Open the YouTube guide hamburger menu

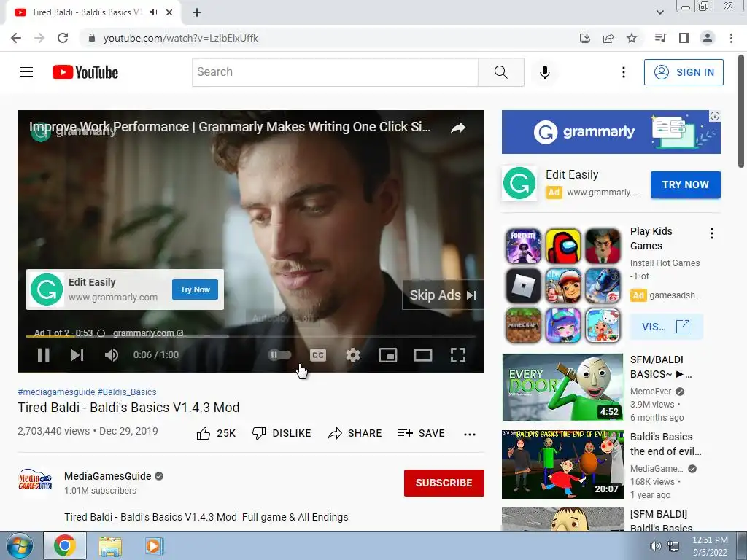26,72
